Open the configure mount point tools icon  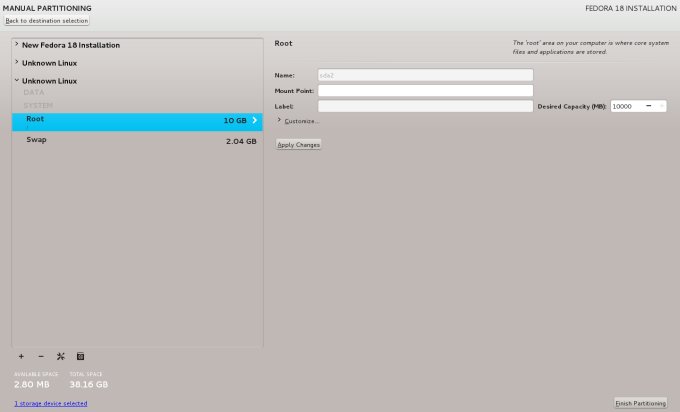[x=61, y=356]
